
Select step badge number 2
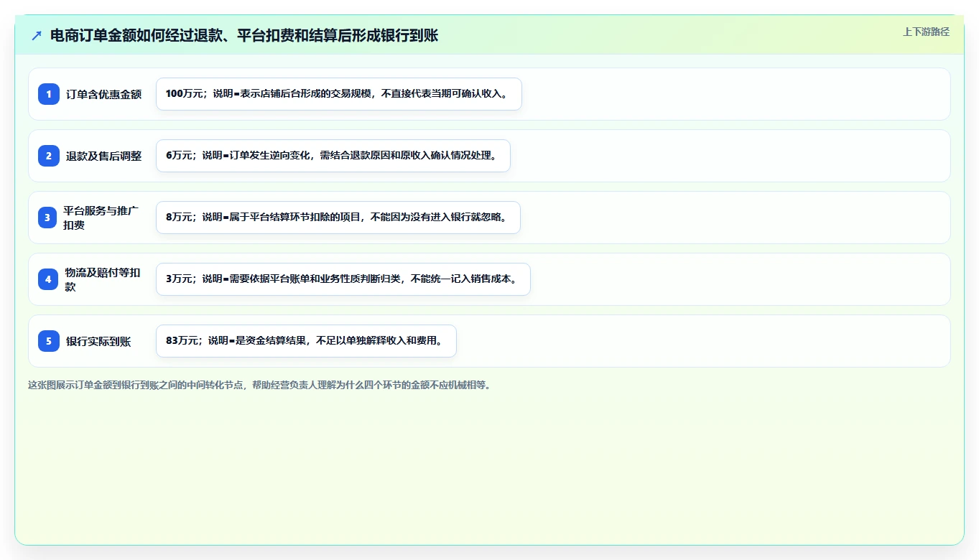tap(49, 156)
